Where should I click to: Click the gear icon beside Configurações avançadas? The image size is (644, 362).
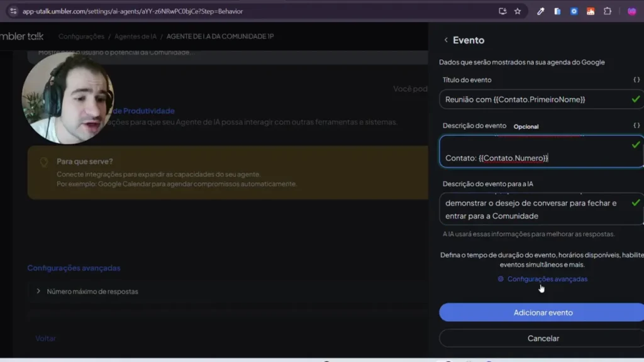tap(501, 279)
